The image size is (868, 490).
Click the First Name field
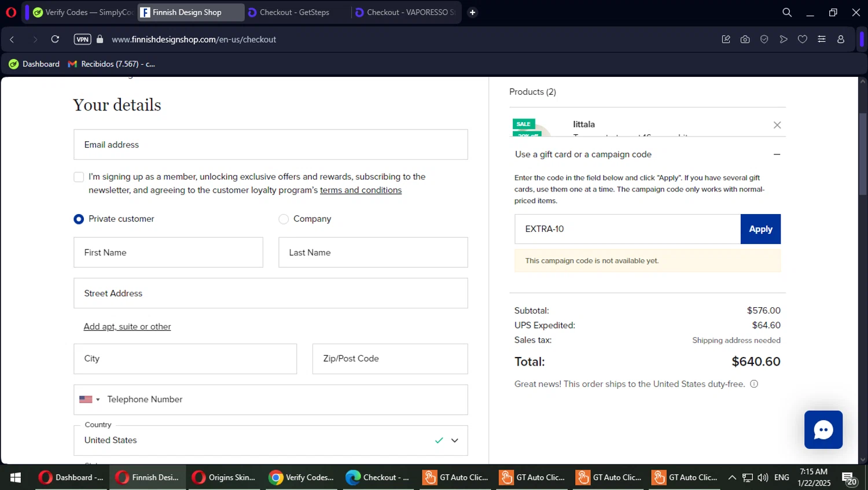[168, 252]
